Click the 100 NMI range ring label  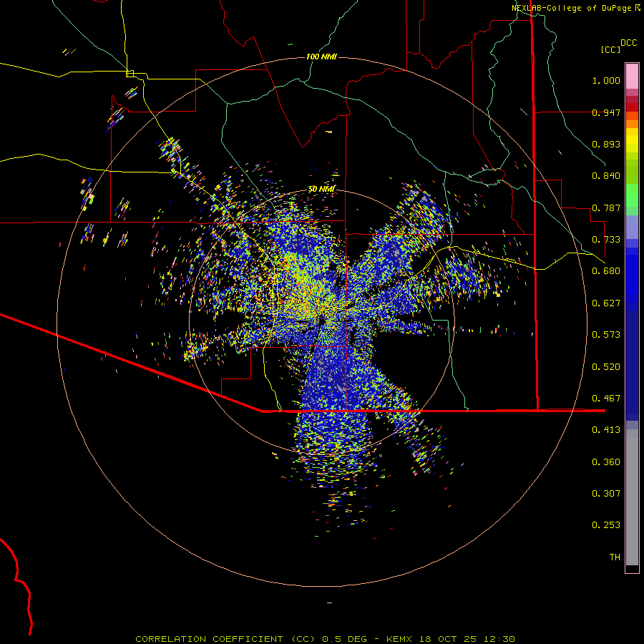tap(321, 57)
